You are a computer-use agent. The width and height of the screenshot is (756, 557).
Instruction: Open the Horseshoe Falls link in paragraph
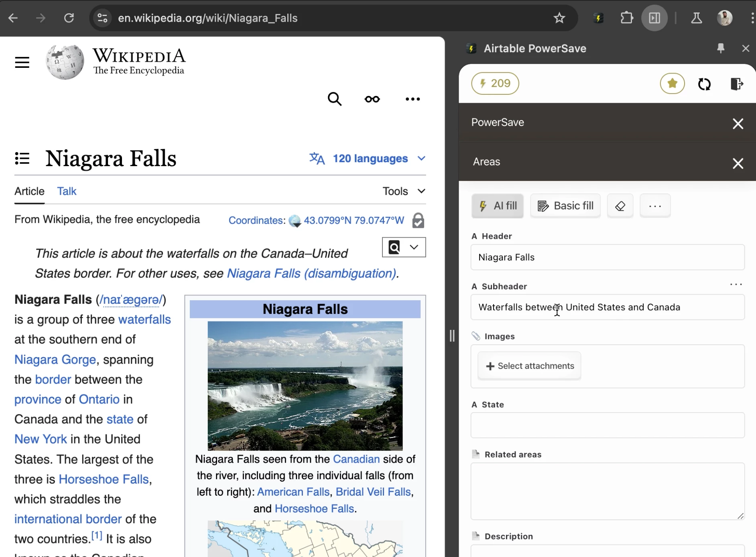(x=104, y=479)
